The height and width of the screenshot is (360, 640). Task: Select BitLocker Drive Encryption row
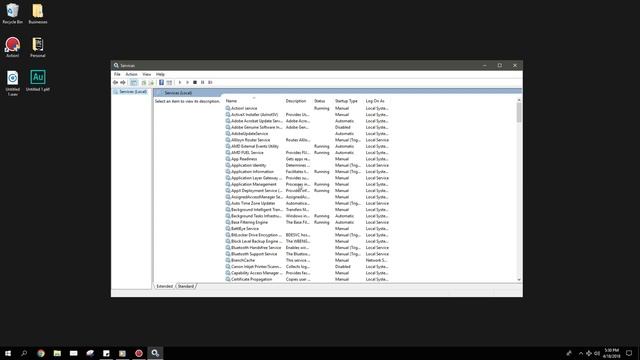pyautogui.click(x=307, y=235)
